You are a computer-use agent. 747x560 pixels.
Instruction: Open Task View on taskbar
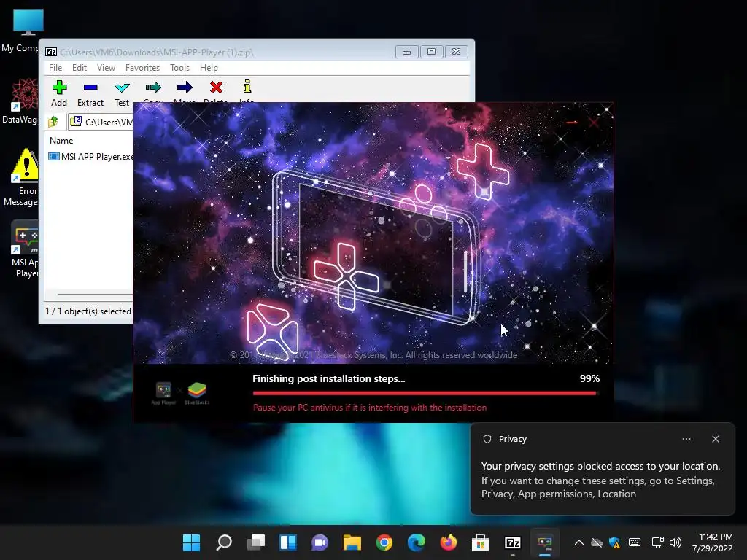click(x=256, y=542)
